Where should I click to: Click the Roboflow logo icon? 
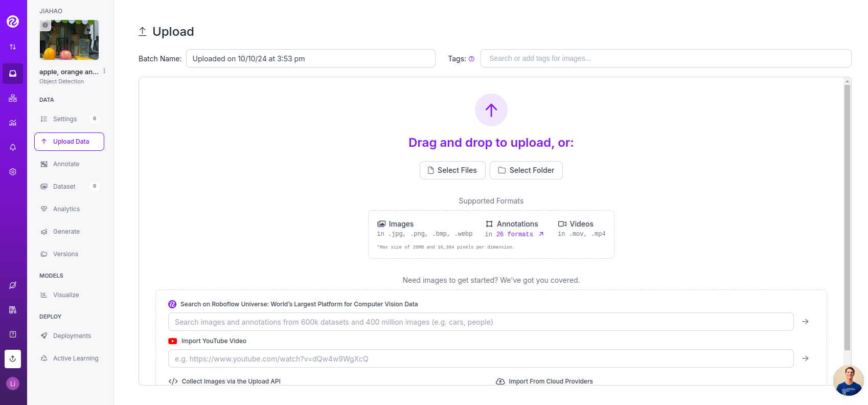coord(13,21)
